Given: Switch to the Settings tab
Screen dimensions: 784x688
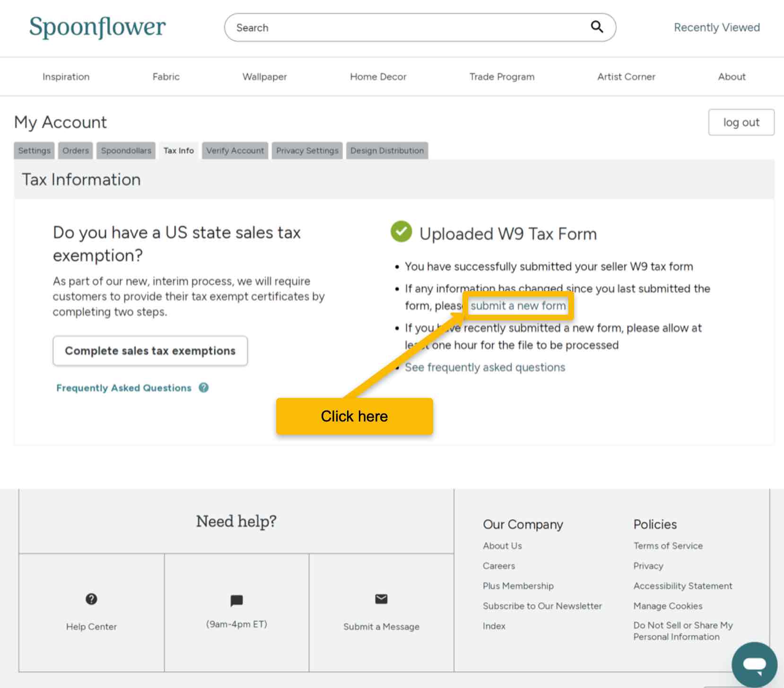Looking at the screenshot, I should click(35, 150).
